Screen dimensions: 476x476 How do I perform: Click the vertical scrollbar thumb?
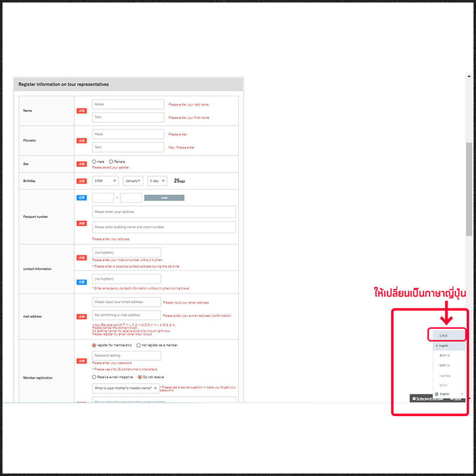point(469,188)
